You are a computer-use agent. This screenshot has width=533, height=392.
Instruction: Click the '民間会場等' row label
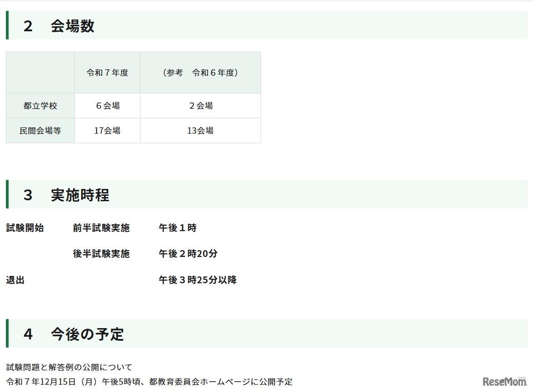40,131
